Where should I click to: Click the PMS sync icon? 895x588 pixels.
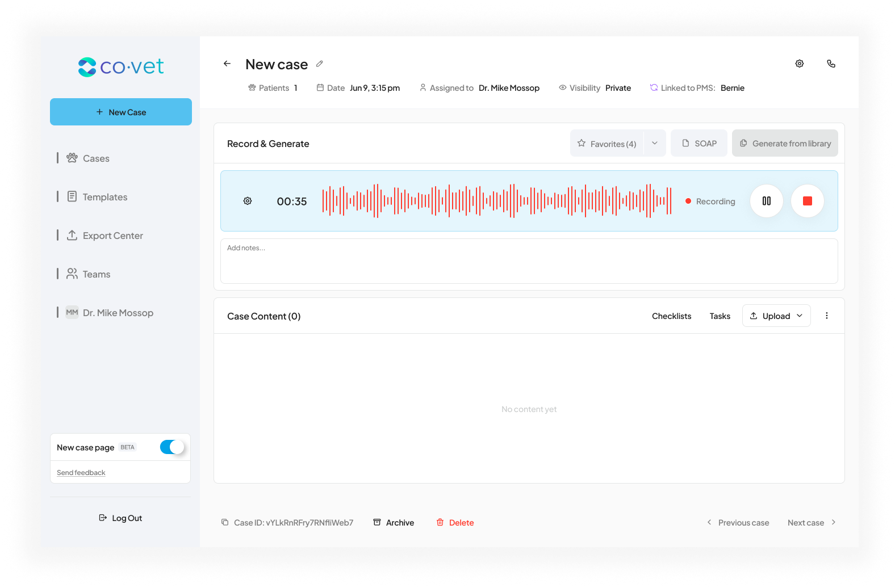click(x=654, y=87)
